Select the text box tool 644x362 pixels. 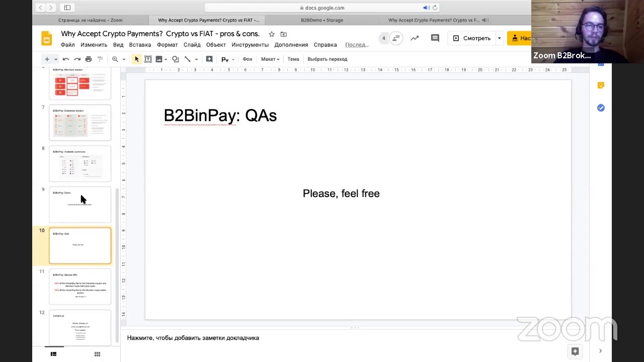pos(148,59)
